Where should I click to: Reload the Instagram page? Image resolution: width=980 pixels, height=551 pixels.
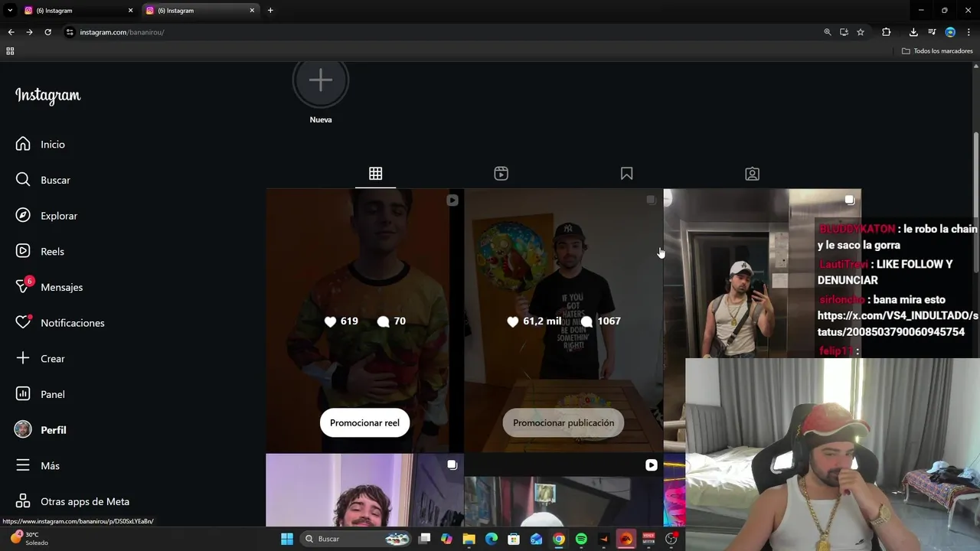coord(47,32)
